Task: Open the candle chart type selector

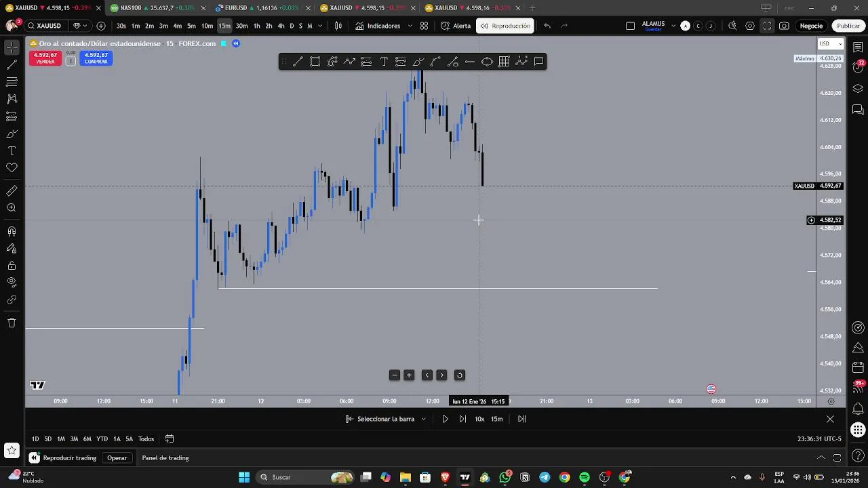Action: [338, 26]
